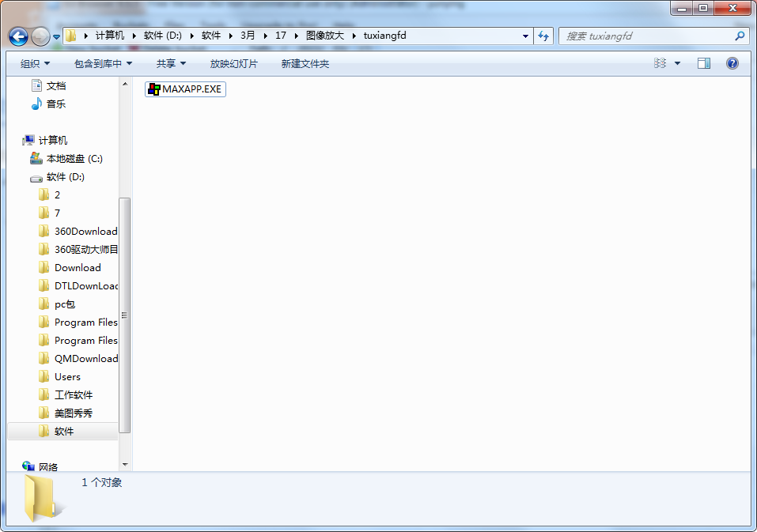Select Users folder in tree
Viewport: 757px width, 532px height.
point(59,377)
